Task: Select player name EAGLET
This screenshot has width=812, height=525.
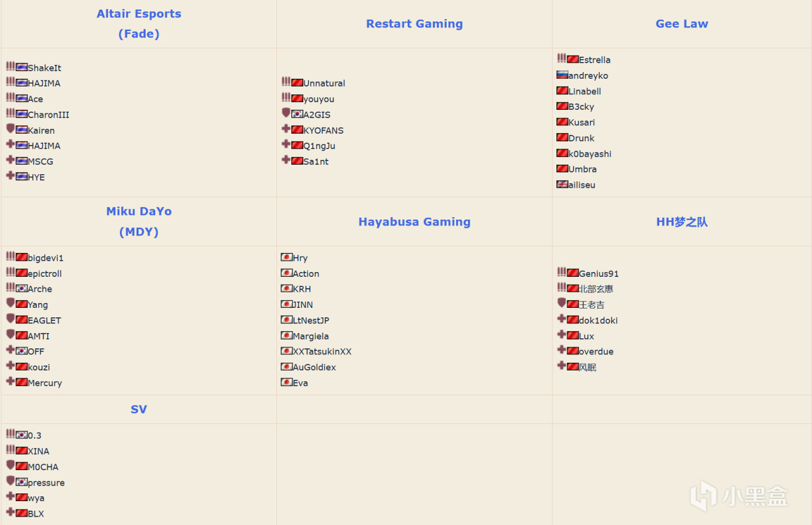Action: pos(44,320)
